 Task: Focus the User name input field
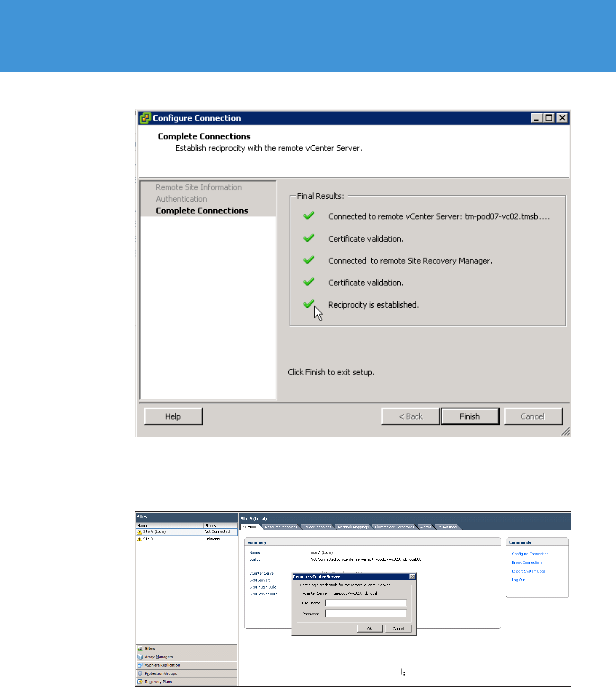tap(366, 603)
